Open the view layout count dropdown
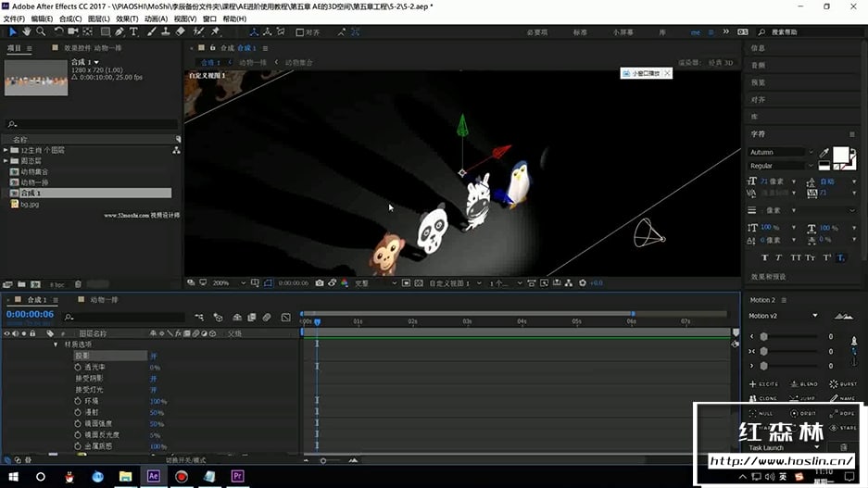This screenshot has height=488, width=868. 520,282
